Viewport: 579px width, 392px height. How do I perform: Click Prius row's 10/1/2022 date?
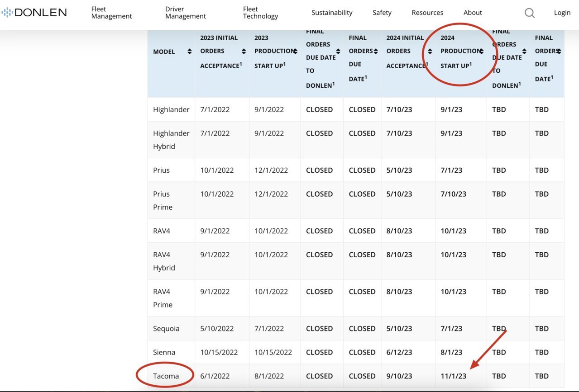[217, 170]
